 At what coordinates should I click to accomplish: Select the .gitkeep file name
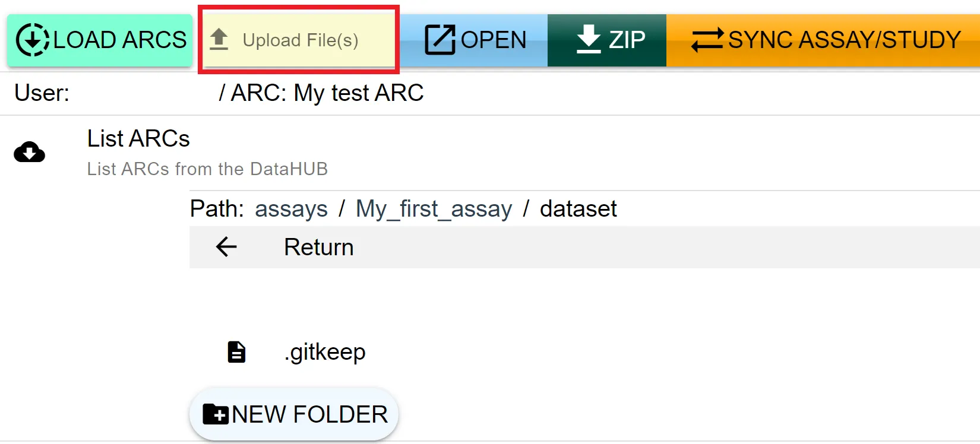point(325,352)
